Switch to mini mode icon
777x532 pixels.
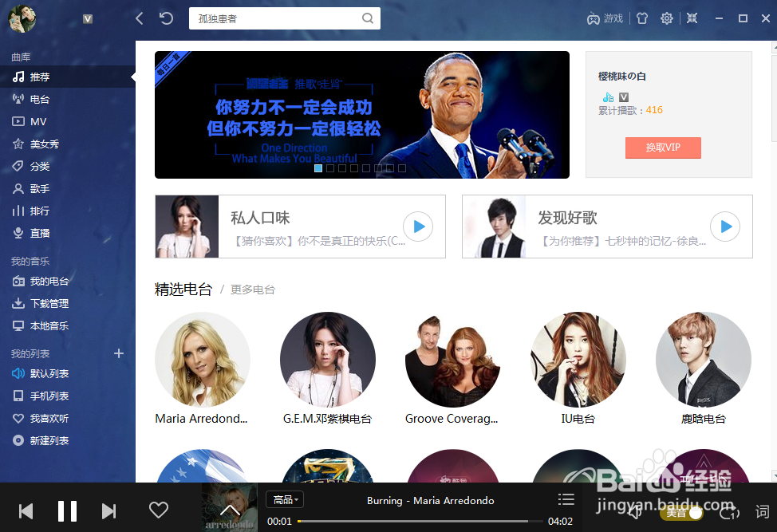(692, 18)
